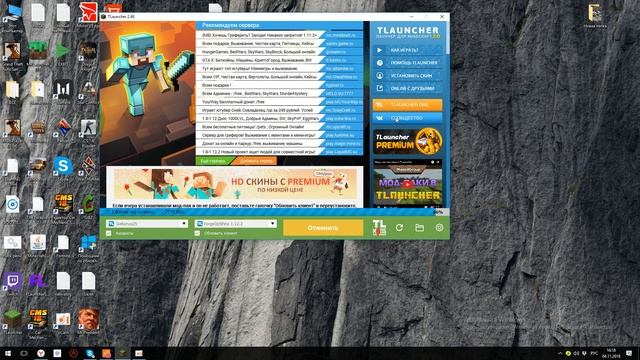Click green Ещё сервера button
640x360 pixels.
click(213, 161)
